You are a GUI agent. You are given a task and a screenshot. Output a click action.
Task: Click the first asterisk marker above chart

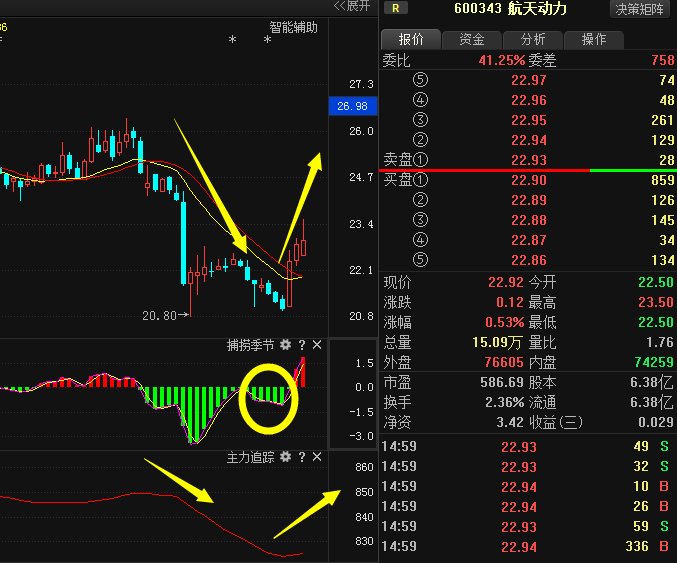pos(232,40)
